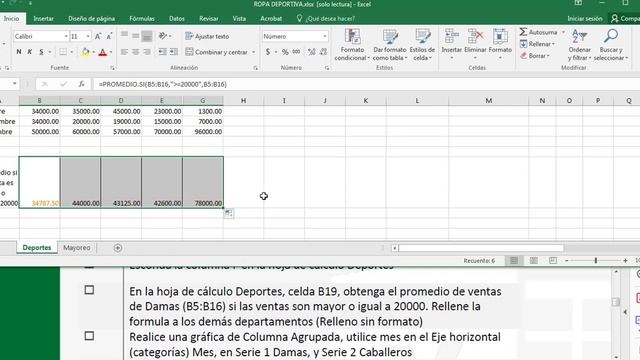Click the increase indent icon

point(173,52)
